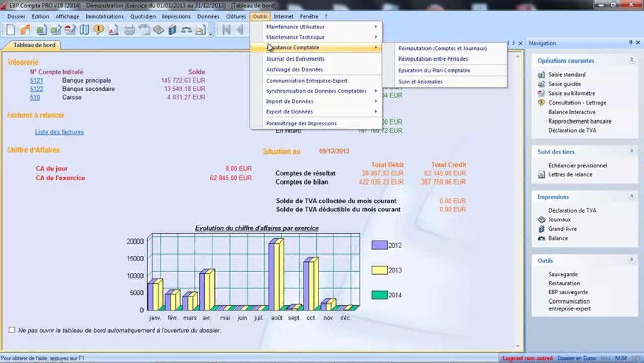Click the printer toolbar icon
Image resolution: width=644 pixels, height=363 pixels.
[129, 30]
